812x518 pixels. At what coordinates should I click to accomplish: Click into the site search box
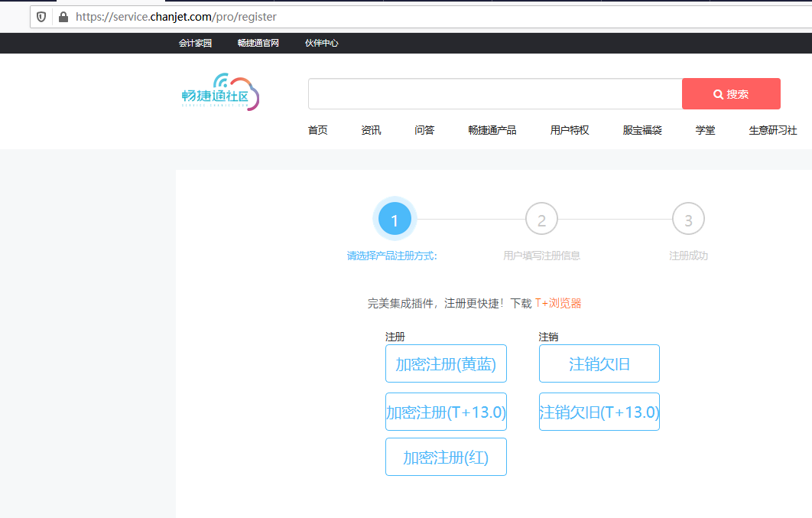(495, 94)
